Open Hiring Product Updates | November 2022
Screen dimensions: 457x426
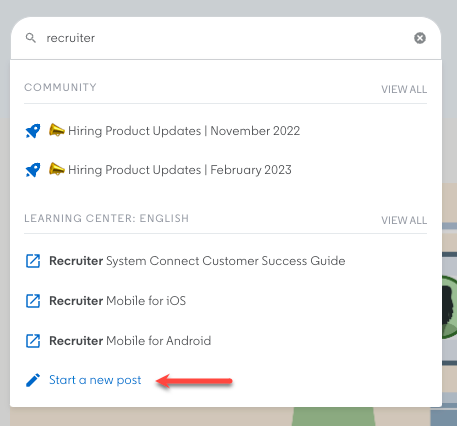click(184, 131)
